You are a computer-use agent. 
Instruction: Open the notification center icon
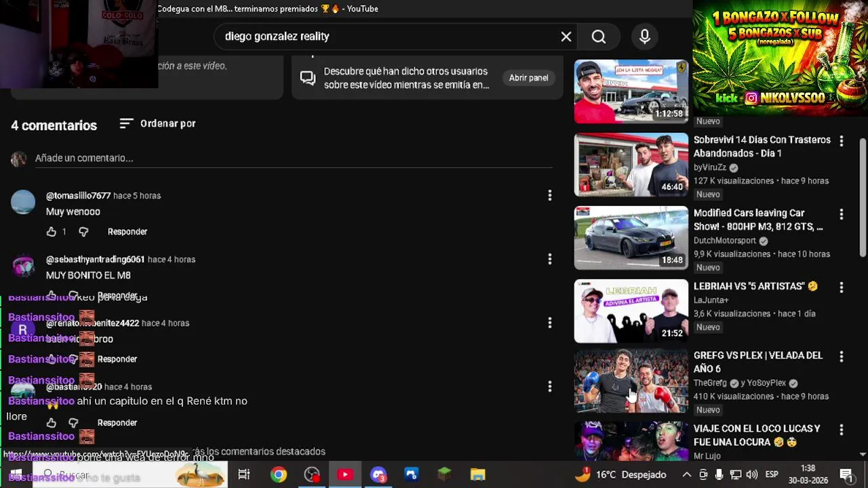click(x=846, y=474)
